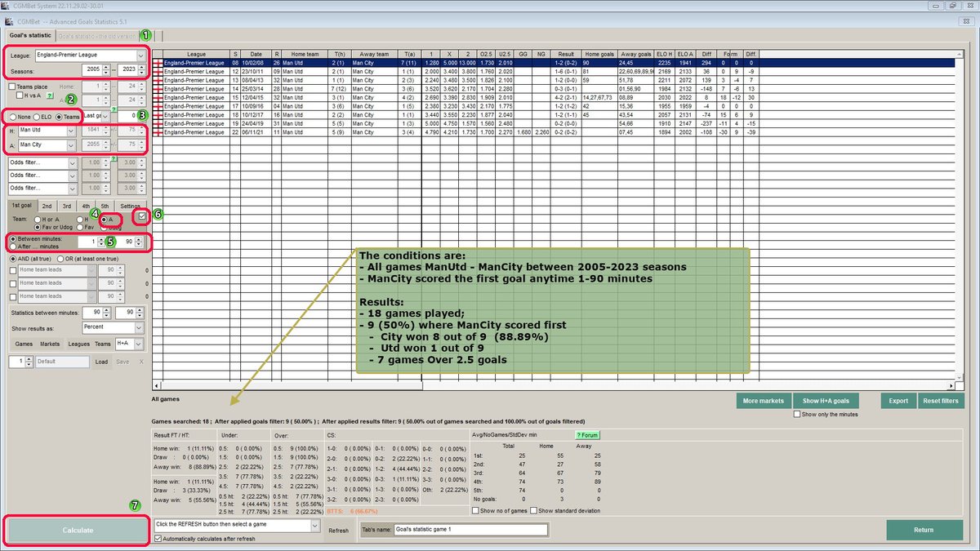Click the Default preset name field
This screenshot has height=551, width=980.
pos(63,360)
